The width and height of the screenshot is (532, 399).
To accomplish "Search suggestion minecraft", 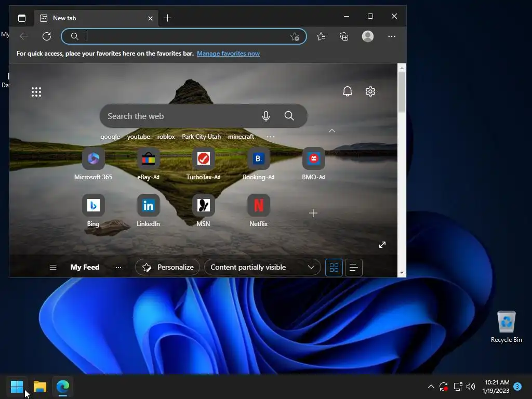I will (241, 137).
